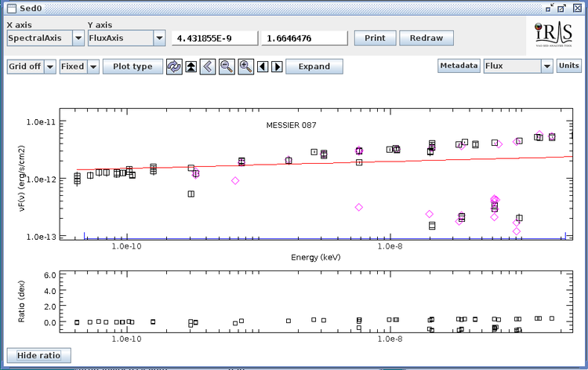Image resolution: width=588 pixels, height=370 pixels.
Task: Click the Units button
Action: [569, 66]
